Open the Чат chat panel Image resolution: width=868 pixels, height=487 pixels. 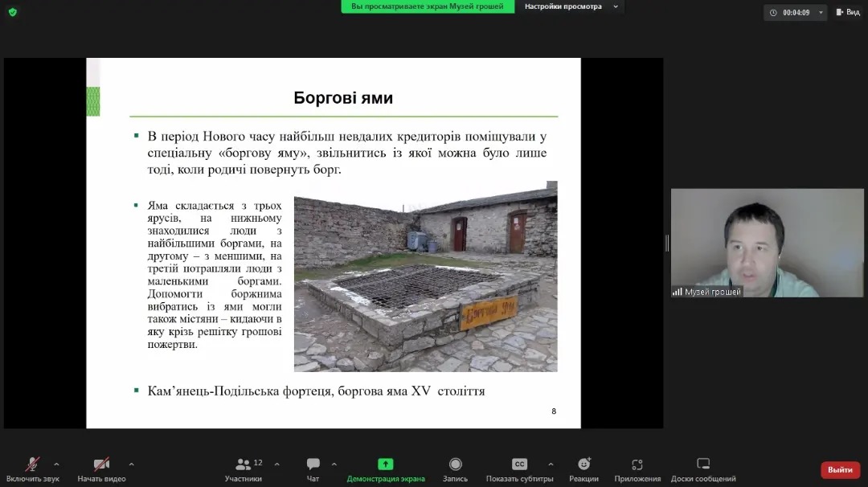313,469
